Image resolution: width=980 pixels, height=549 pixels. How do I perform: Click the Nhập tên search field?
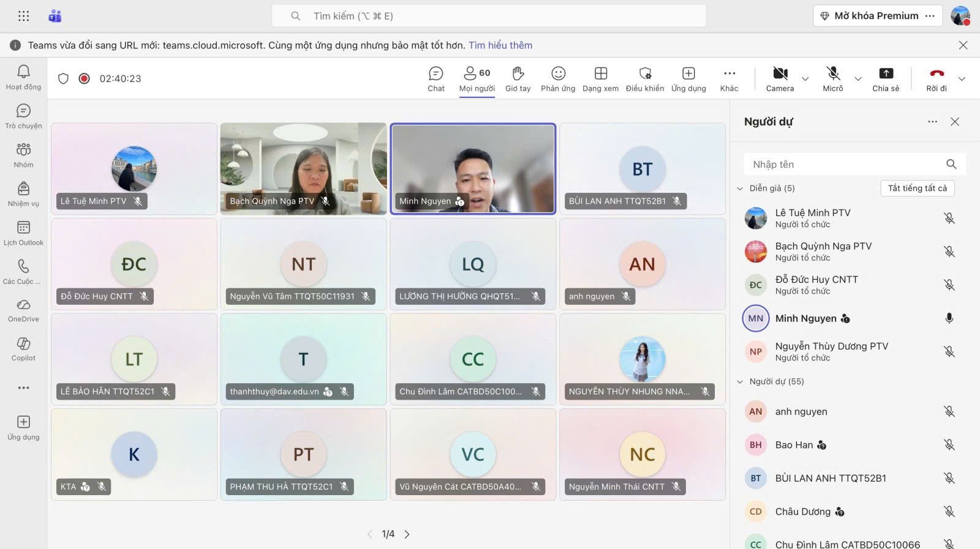pos(845,164)
